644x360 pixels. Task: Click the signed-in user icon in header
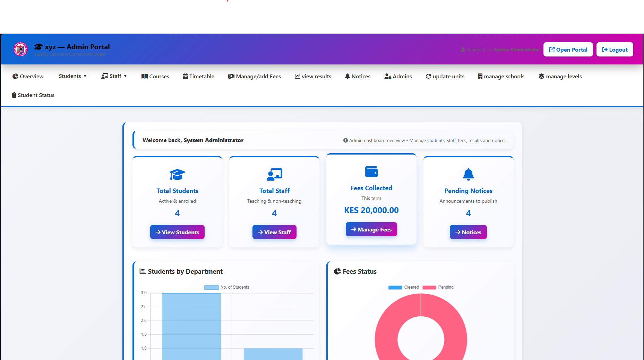click(x=464, y=50)
